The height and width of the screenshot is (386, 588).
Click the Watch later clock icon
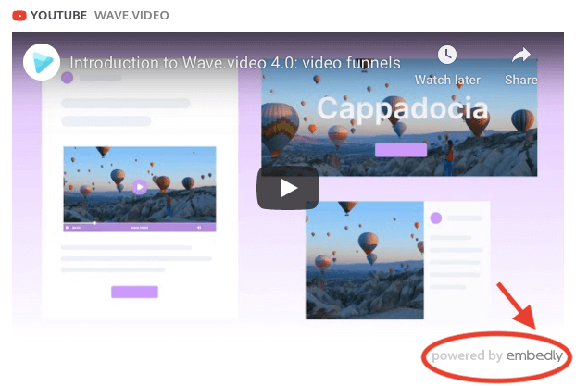pyautogui.click(x=447, y=55)
